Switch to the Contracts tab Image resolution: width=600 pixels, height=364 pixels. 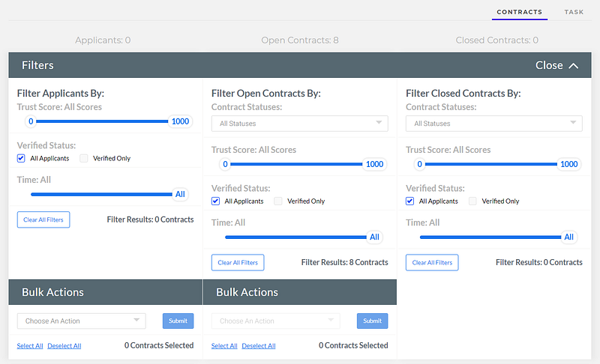(x=519, y=12)
